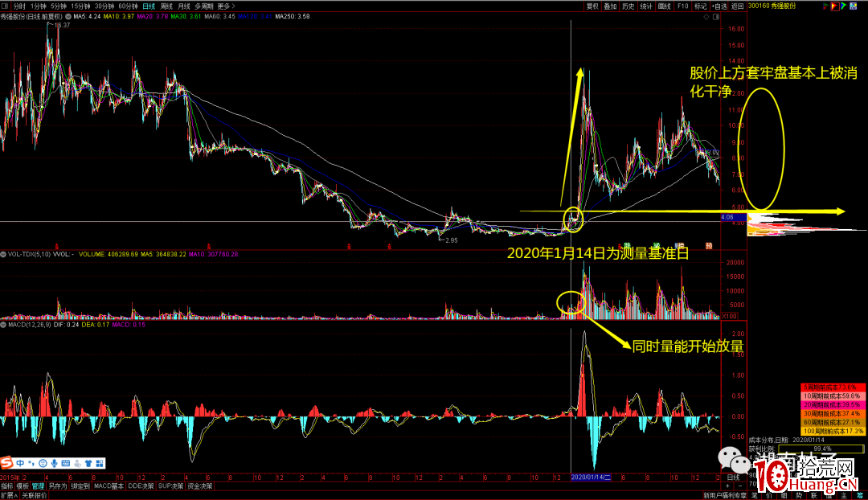
Task: Click the layout panel icon before 分时
Action: [6, 6]
